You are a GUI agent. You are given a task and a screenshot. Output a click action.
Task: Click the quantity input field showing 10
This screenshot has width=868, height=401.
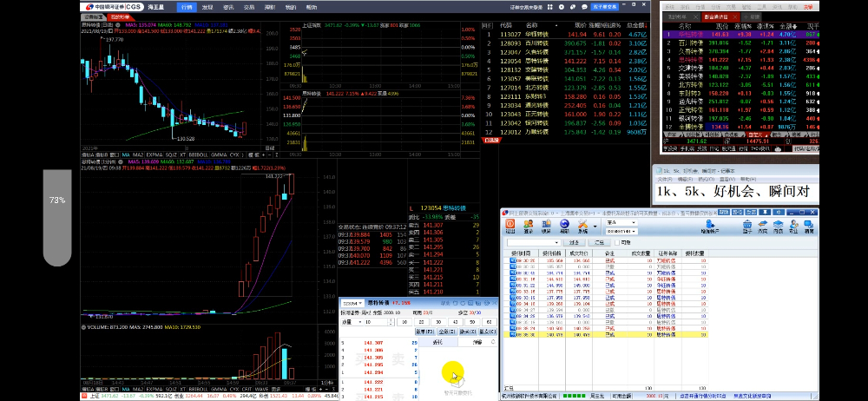[x=375, y=322]
